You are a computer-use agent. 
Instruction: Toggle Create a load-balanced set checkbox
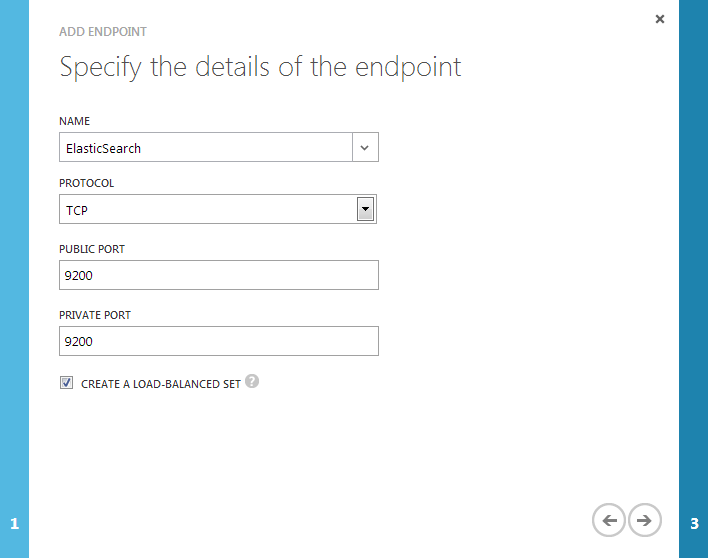tap(66, 383)
